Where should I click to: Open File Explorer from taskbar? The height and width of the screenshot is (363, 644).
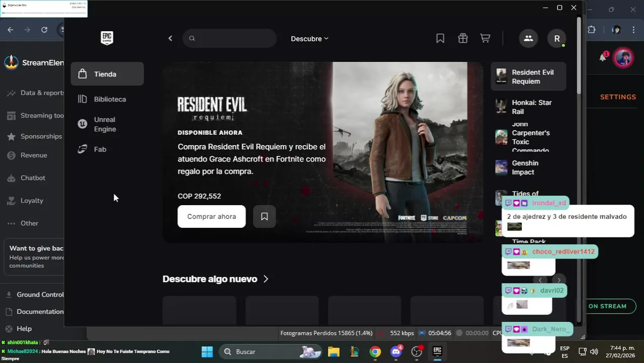click(334, 351)
